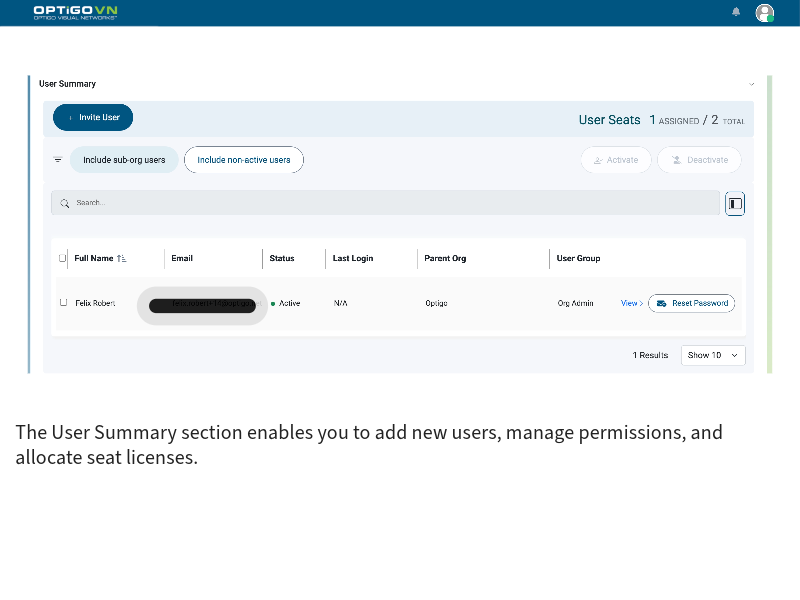The height and width of the screenshot is (600, 800).
Task: Click the Activate icon button
Action: pos(598,159)
